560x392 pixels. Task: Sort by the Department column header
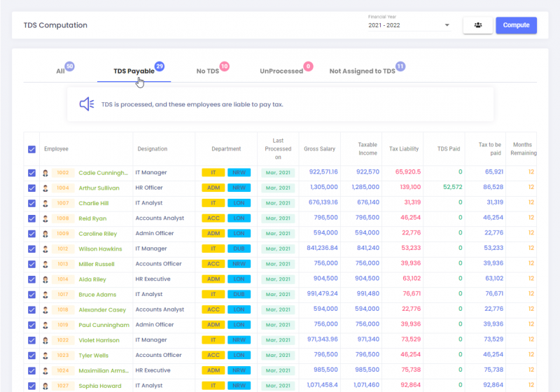(x=226, y=149)
